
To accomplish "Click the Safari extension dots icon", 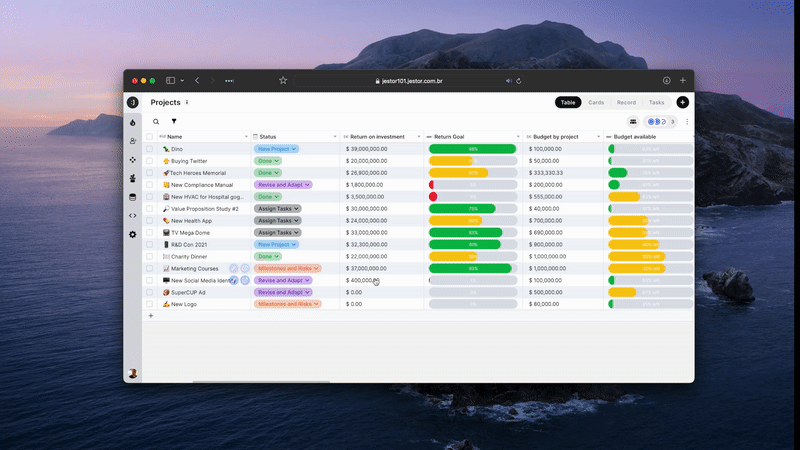I will click(230, 81).
